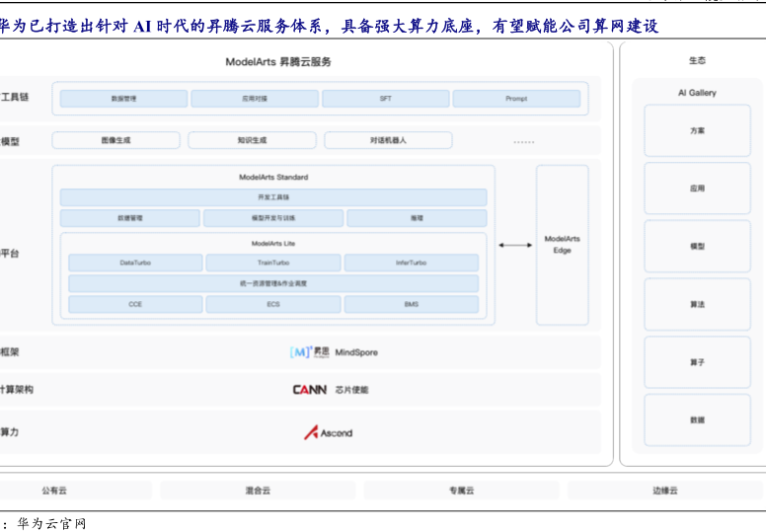The image size is (766, 532).
Task: Click the 计算架构 row label
Action: tap(17, 389)
